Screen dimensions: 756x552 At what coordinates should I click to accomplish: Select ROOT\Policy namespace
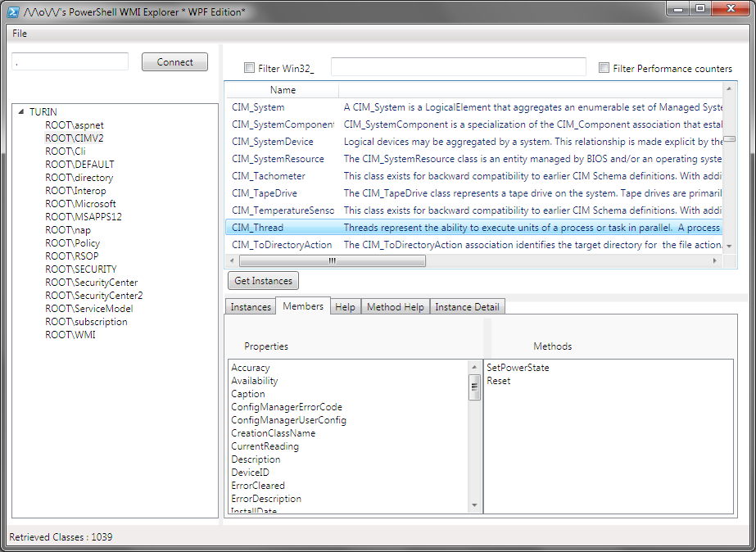pyautogui.click(x=73, y=243)
